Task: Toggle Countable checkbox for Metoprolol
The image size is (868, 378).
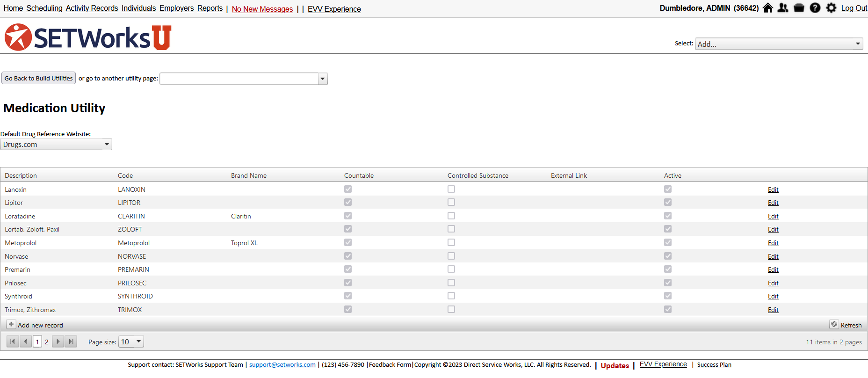Action: pos(348,242)
